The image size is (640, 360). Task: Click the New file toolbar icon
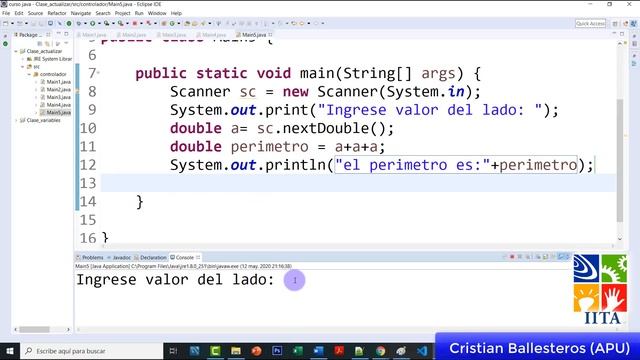(x=6, y=23)
